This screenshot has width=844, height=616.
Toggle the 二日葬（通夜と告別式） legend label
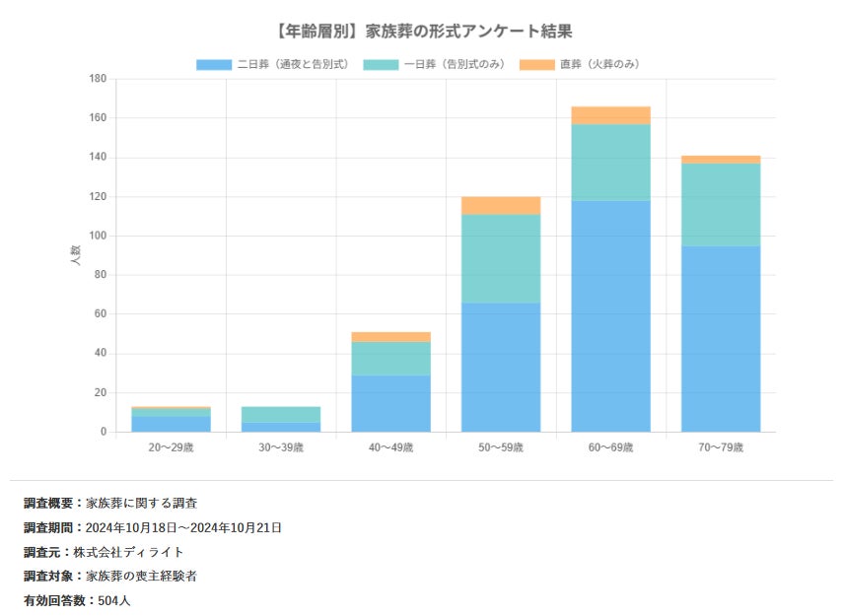pos(293,65)
